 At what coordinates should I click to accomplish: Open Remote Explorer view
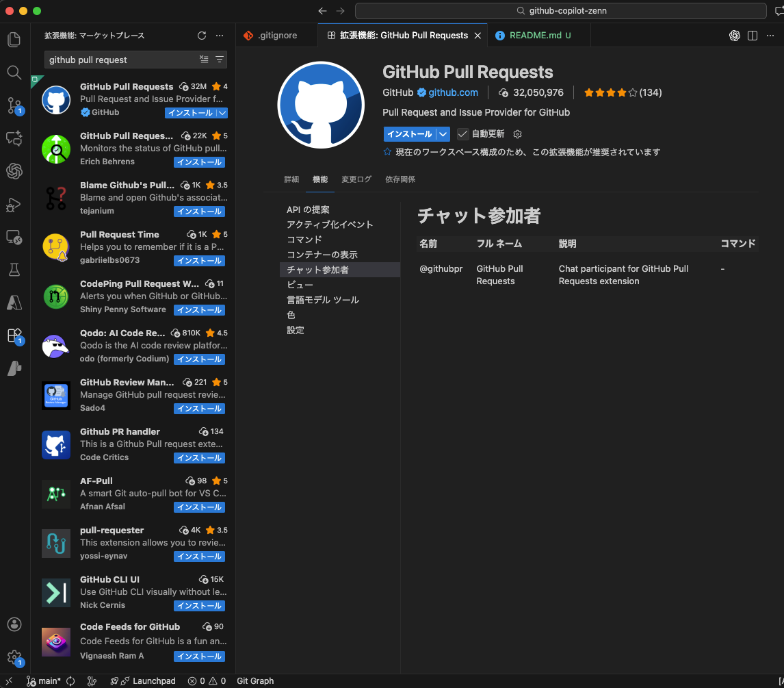pyautogui.click(x=14, y=237)
